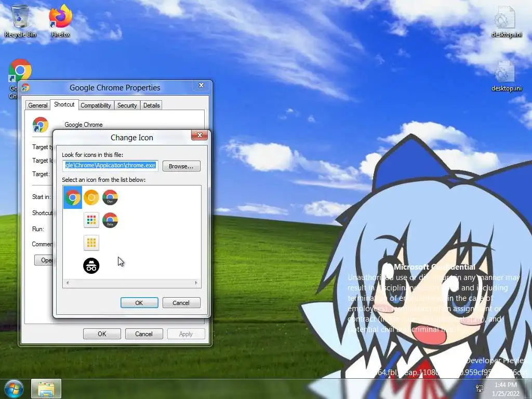
Task: Cancel the Change Icon dialog
Action: (181, 303)
